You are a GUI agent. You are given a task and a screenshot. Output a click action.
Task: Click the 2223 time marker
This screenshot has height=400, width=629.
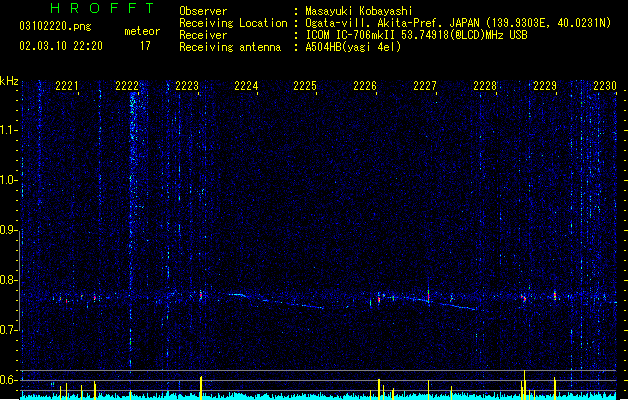pos(187,86)
